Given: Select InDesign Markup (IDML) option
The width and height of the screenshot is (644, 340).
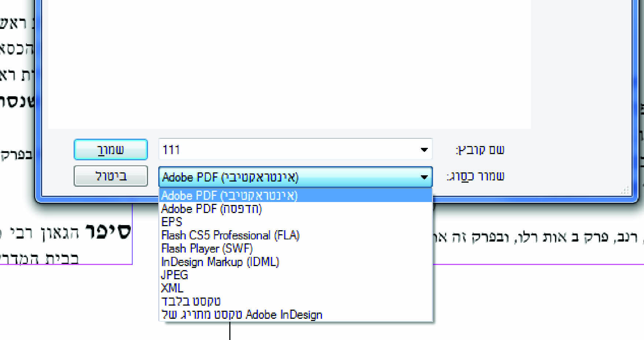Looking at the screenshot, I should [x=220, y=262].
